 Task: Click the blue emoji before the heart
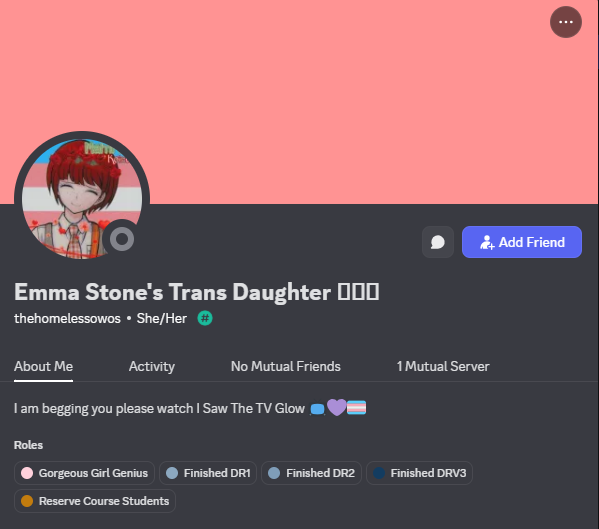pyautogui.click(x=317, y=409)
